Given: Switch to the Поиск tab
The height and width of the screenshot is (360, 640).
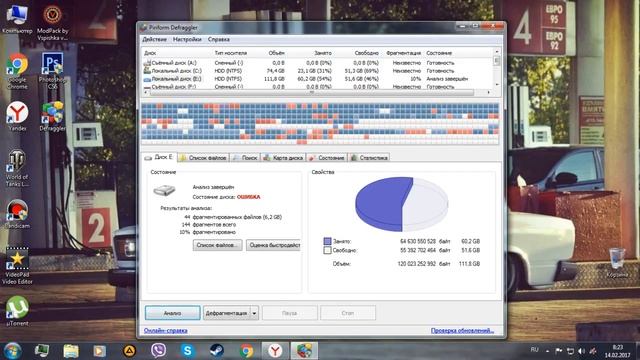Looking at the screenshot, I should click(x=245, y=158).
